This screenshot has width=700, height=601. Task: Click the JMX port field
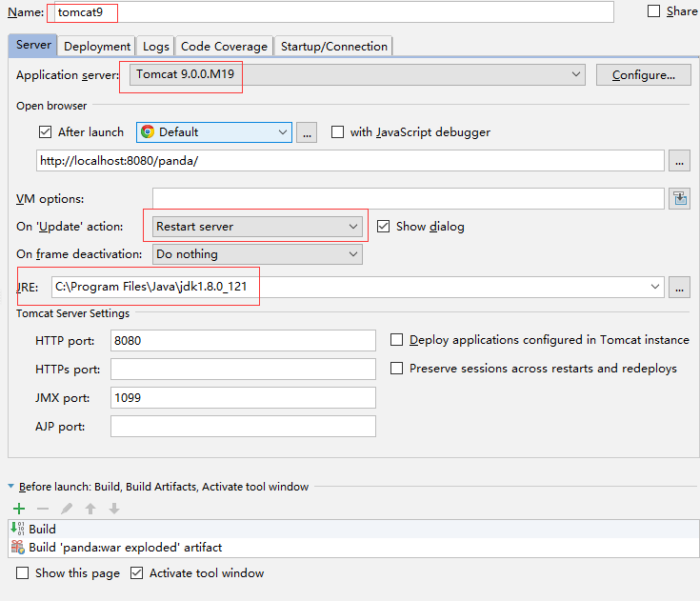[243, 398]
